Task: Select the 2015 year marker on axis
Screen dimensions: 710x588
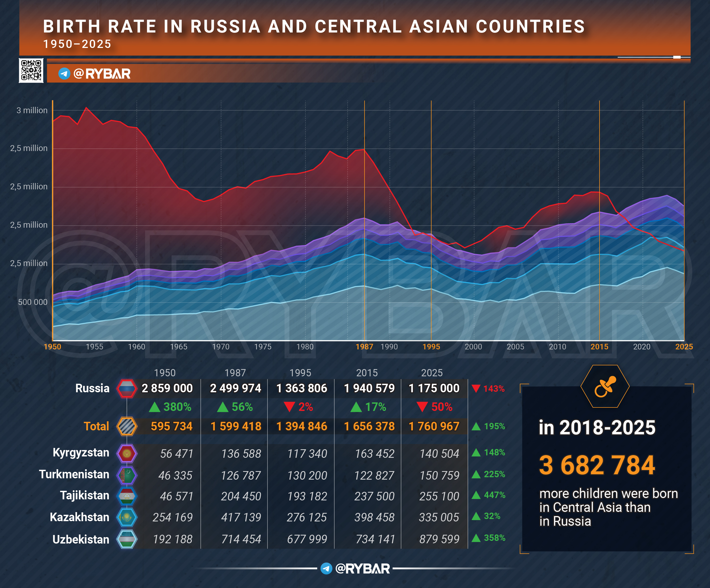Action: pos(599,346)
